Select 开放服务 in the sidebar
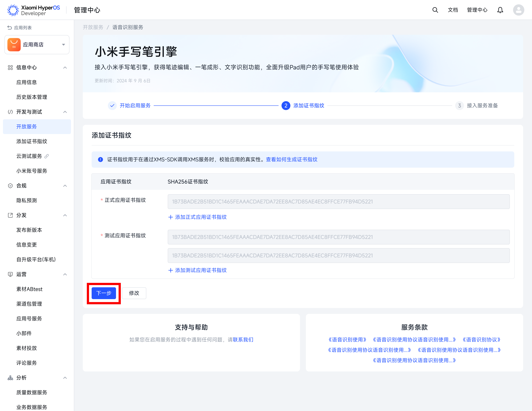532x411 pixels. 37,127
